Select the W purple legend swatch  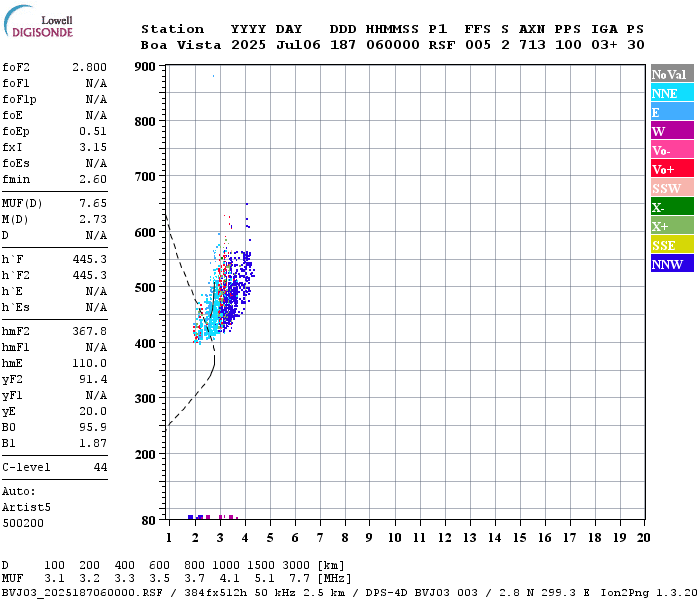click(x=672, y=131)
